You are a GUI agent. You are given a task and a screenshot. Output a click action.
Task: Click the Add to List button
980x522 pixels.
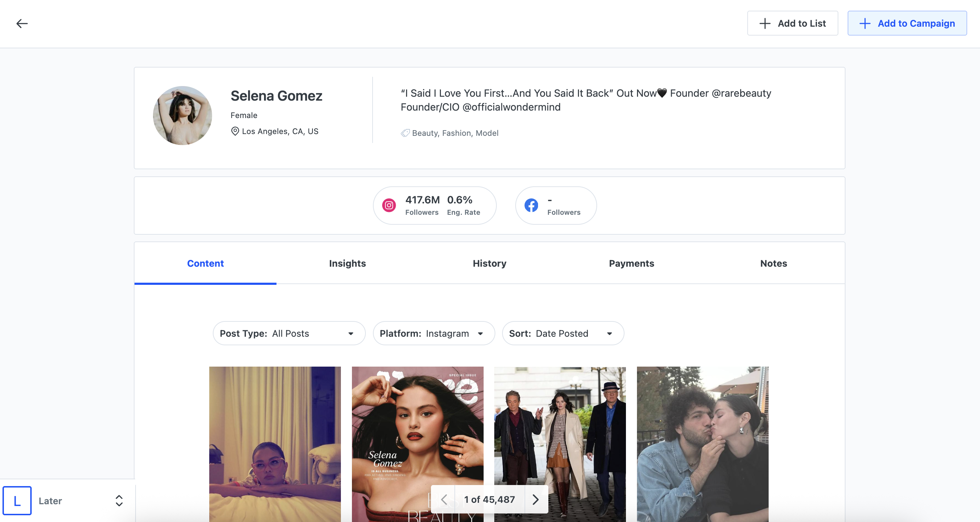click(792, 23)
